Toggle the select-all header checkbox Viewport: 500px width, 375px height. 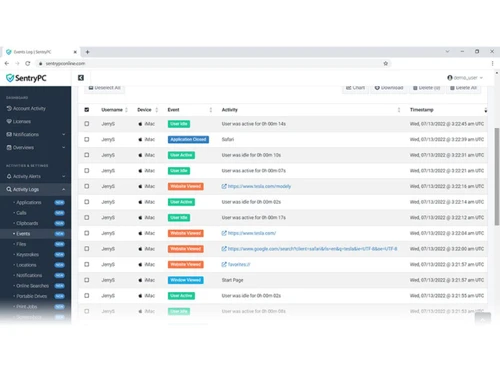point(87,110)
